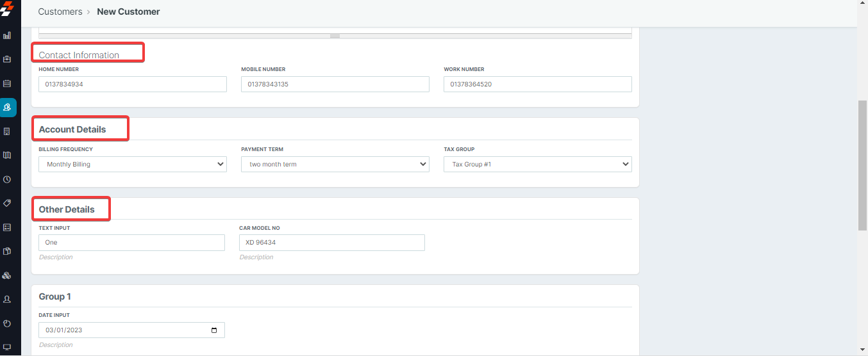868x356 pixels.
Task: Click the Home Number input field
Action: coord(133,85)
